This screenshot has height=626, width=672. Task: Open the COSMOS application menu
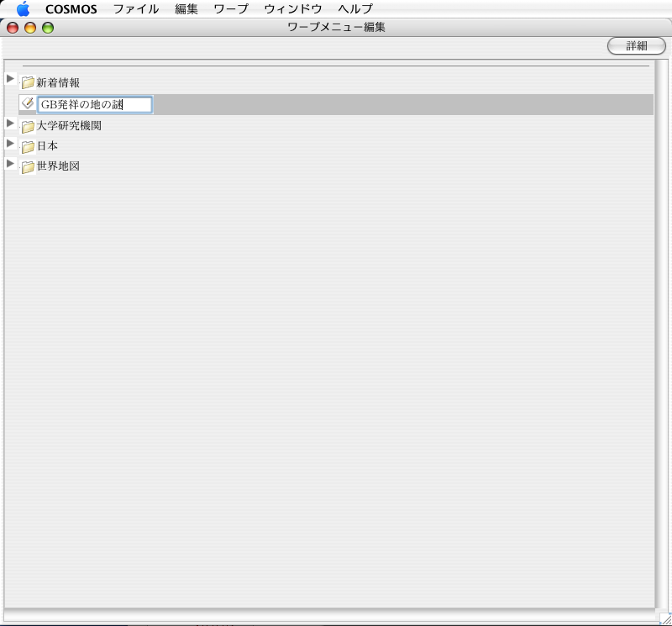point(71,9)
